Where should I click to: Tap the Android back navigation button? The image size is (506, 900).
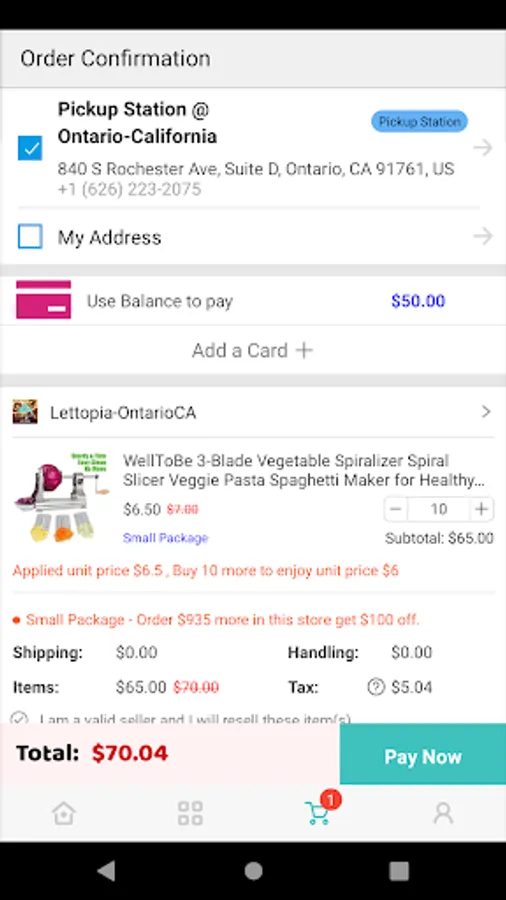106,871
